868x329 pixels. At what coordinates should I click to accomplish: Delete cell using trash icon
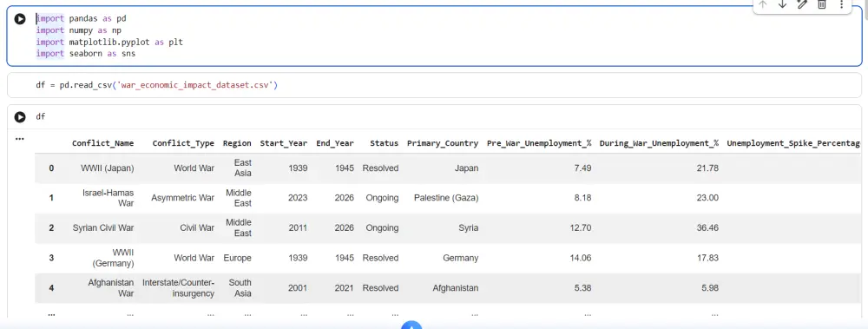point(821,4)
